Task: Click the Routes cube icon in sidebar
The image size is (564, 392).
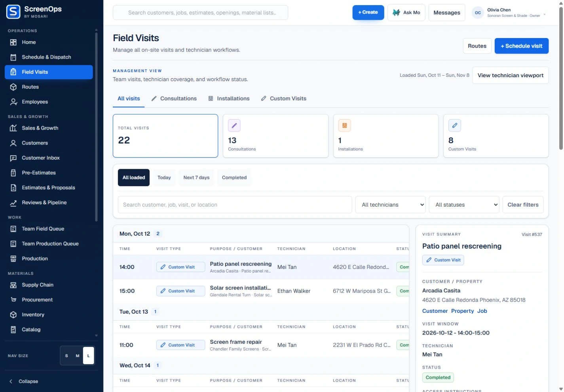Action: [x=13, y=87]
